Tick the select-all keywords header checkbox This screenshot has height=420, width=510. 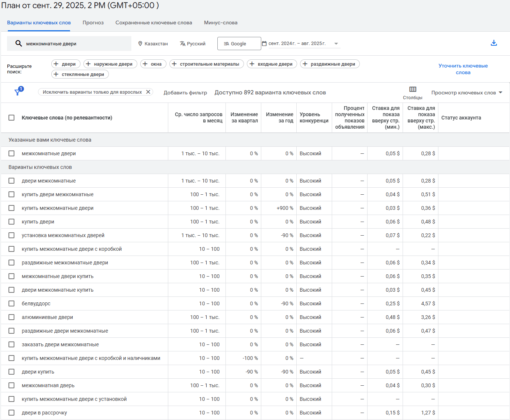coord(11,118)
